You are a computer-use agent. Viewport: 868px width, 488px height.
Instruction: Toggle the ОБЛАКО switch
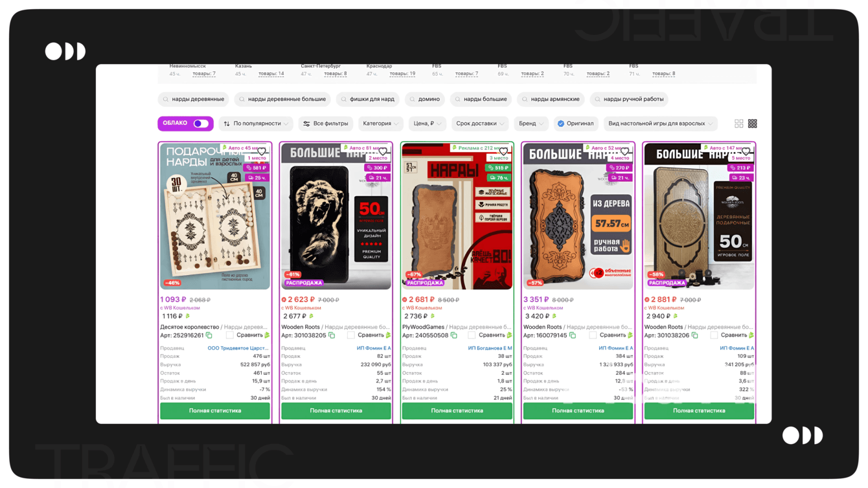coord(201,124)
